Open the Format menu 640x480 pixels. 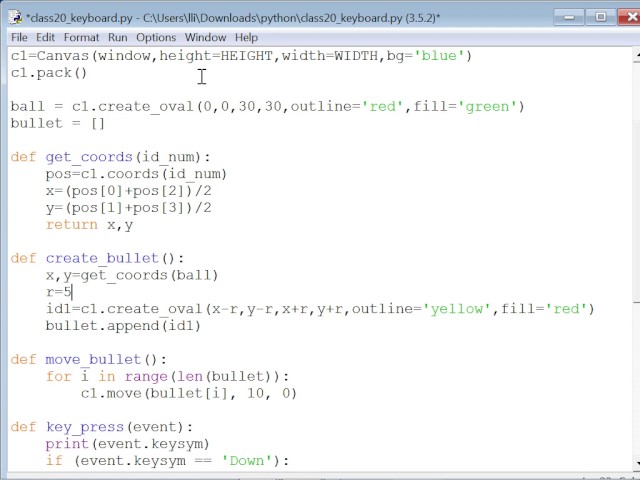point(81,38)
